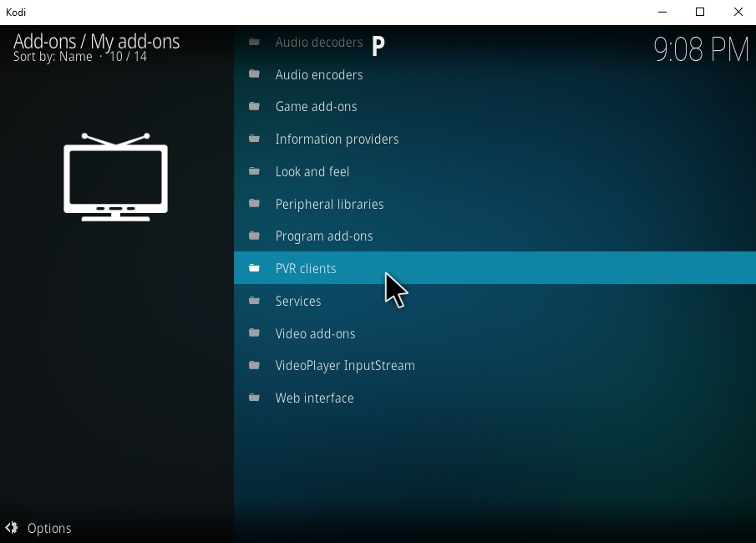
Task: Click the 9:08 PM clock display
Action: [x=700, y=50]
